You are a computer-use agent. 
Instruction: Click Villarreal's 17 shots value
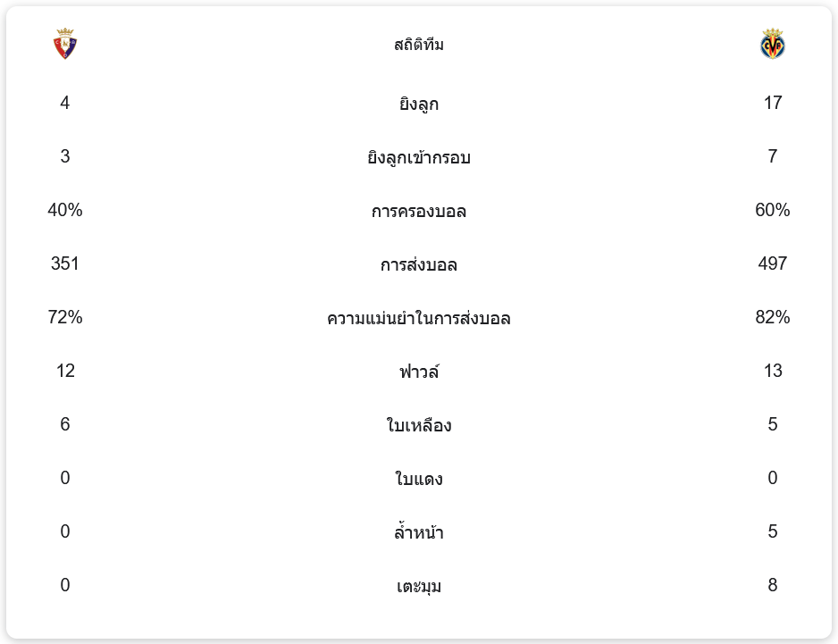(773, 103)
